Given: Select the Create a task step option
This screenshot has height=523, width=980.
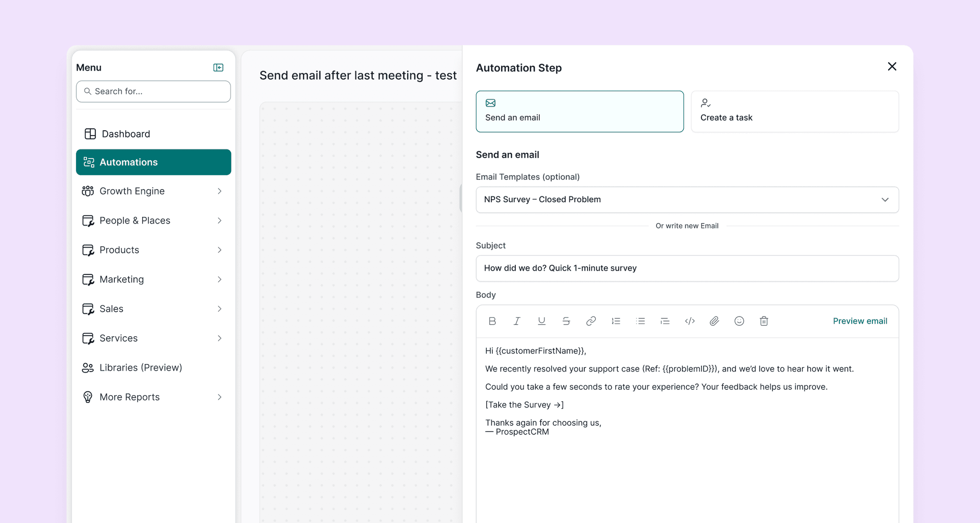Looking at the screenshot, I should [x=795, y=112].
